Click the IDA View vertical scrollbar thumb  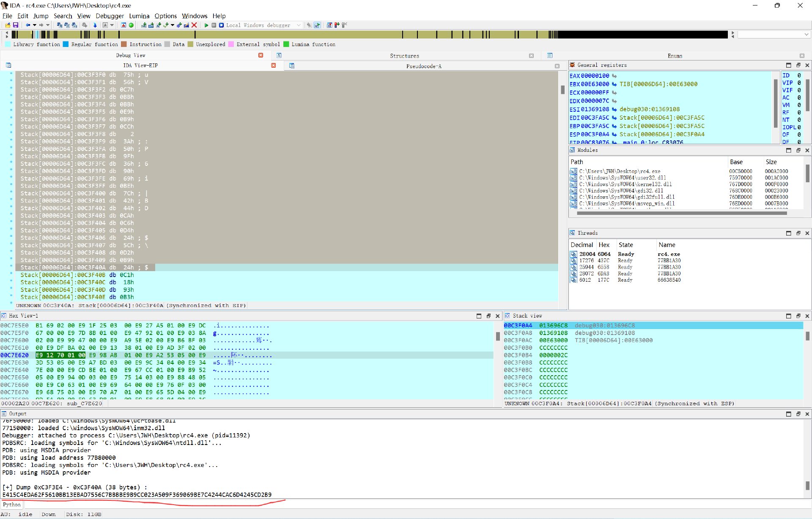562,90
